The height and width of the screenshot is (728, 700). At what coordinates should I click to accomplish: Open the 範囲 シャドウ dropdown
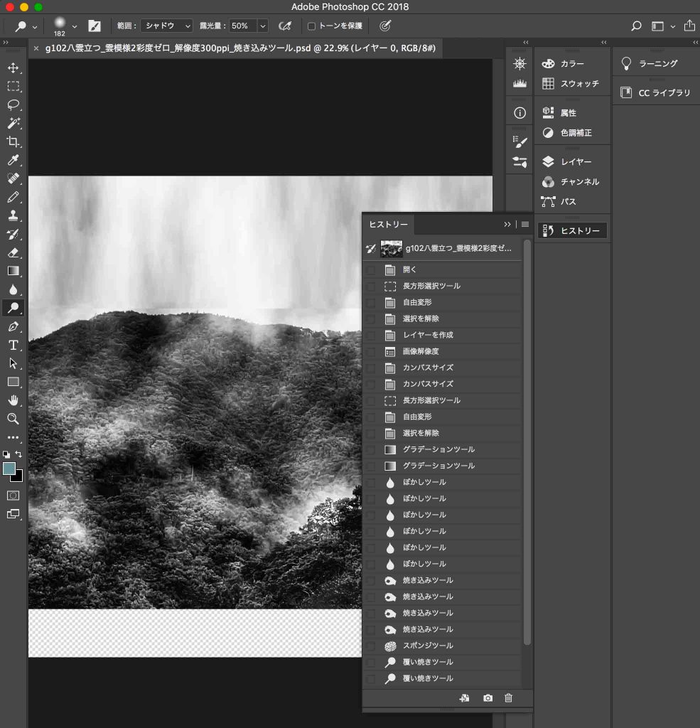pyautogui.click(x=166, y=26)
